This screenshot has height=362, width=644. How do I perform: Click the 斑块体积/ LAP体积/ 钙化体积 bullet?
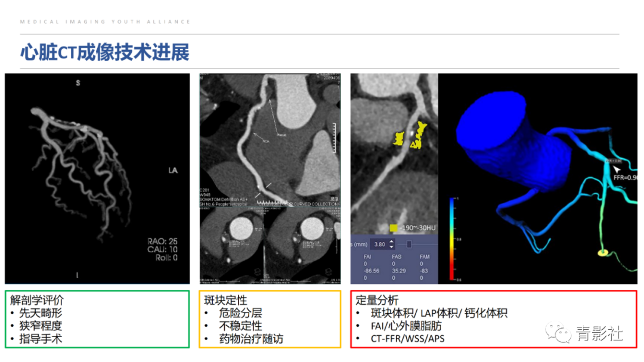(439, 313)
